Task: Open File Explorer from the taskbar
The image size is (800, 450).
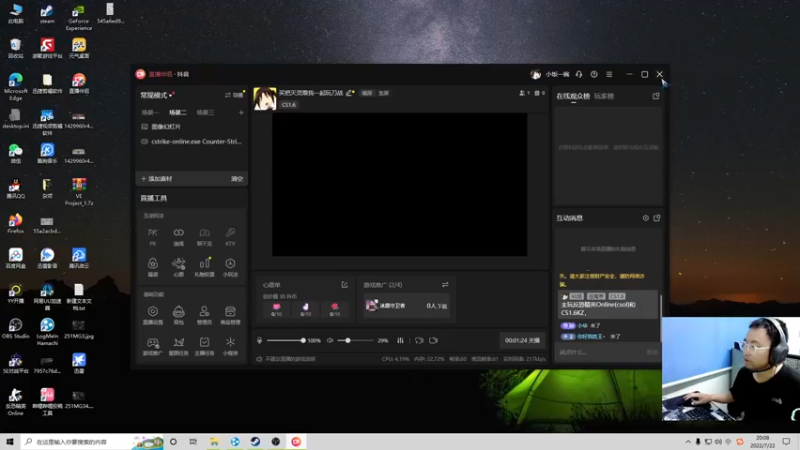Action: click(214, 442)
